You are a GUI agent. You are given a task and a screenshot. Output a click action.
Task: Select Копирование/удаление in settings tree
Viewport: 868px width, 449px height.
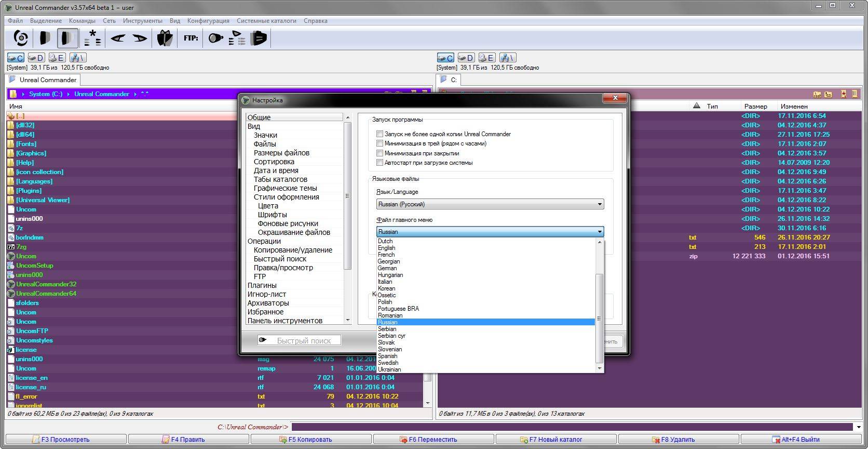coord(293,250)
